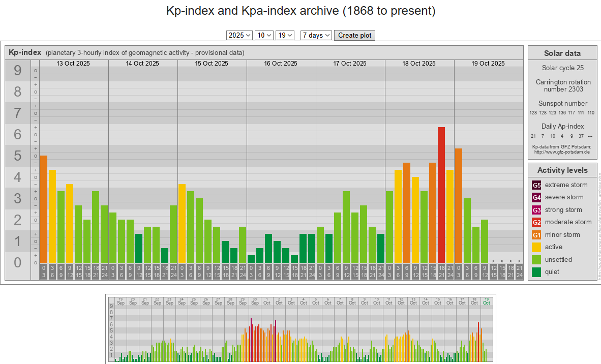Expand the day dropdown showing 19
601x364 pixels.
coord(285,35)
